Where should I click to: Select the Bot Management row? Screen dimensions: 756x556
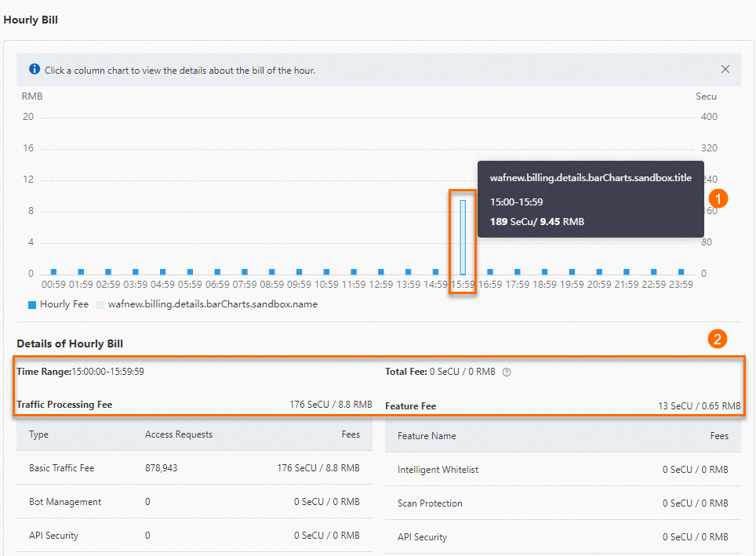[x=64, y=502]
